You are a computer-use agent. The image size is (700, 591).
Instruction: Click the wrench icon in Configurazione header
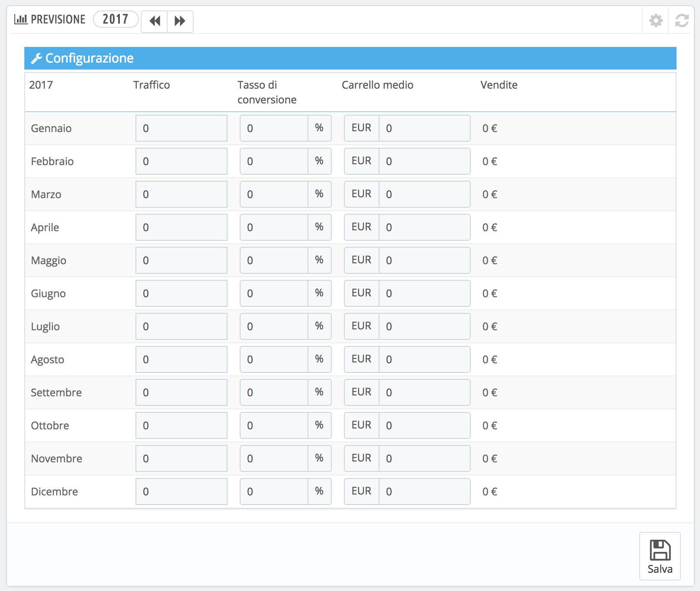pyautogui.click(x=36, y=58)
